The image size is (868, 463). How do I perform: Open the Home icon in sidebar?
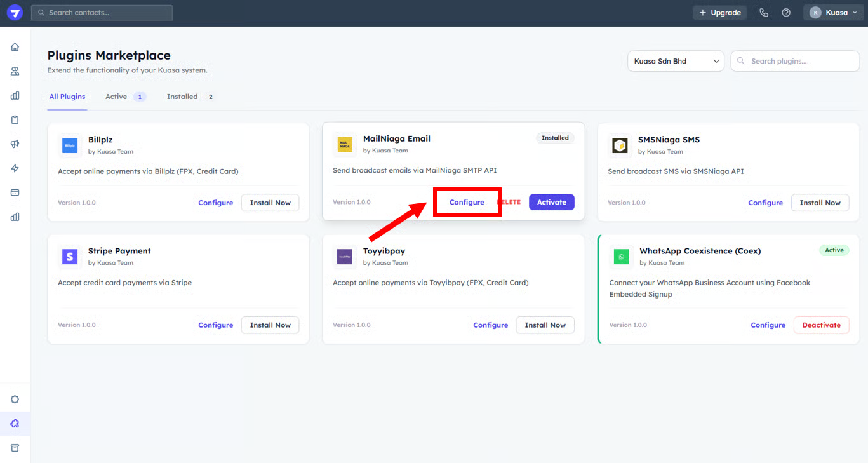[15, 47]
